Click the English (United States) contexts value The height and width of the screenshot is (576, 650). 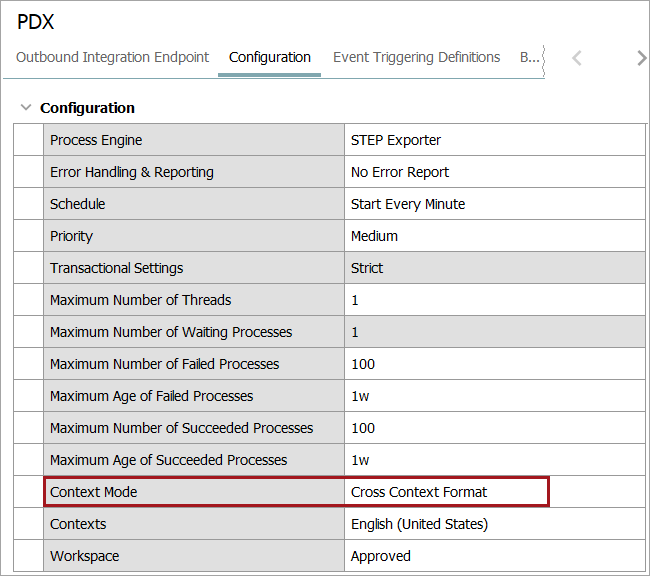click(x=419, y=524)
